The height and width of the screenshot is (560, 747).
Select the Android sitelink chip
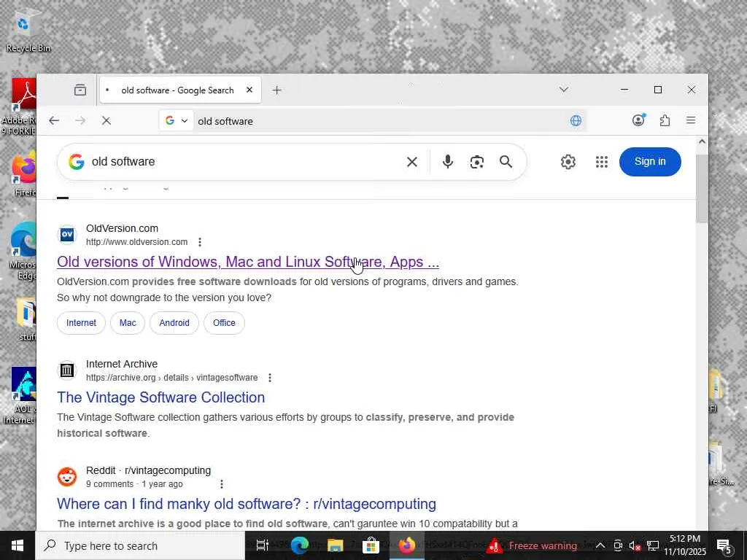coord(174,323)
